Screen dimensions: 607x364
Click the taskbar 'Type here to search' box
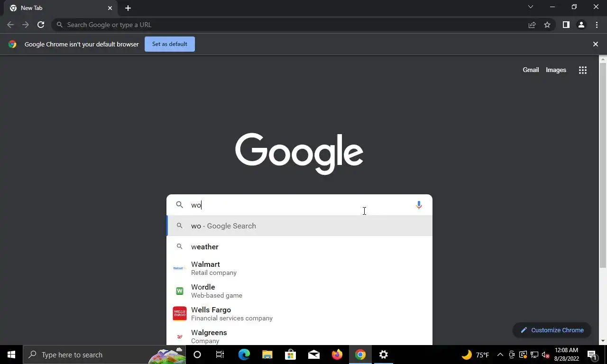(x=104, y=355)
